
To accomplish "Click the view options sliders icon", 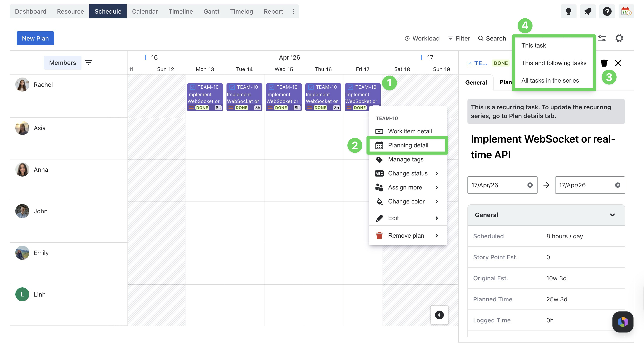I will [x=602, y=38].
